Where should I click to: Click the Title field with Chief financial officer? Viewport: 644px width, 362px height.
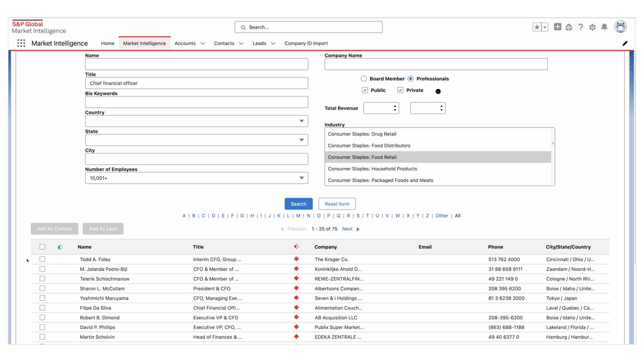(196, 83)
